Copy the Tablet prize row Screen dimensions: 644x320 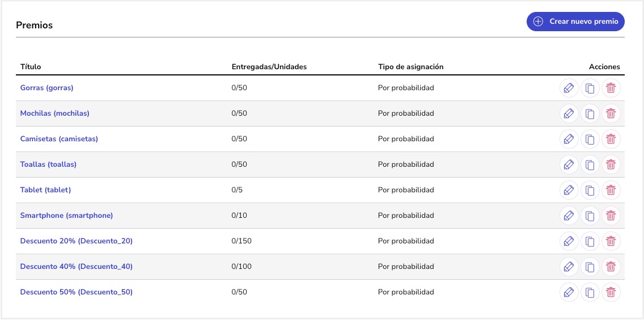[590, 190]
